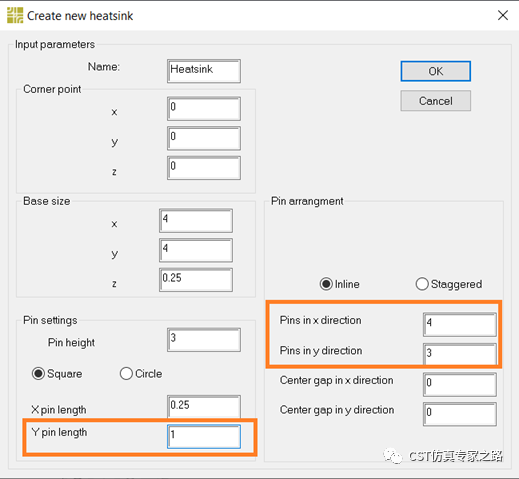Click the X pin length field
Viewport: 519px width, 479px height.
(204, 407)
